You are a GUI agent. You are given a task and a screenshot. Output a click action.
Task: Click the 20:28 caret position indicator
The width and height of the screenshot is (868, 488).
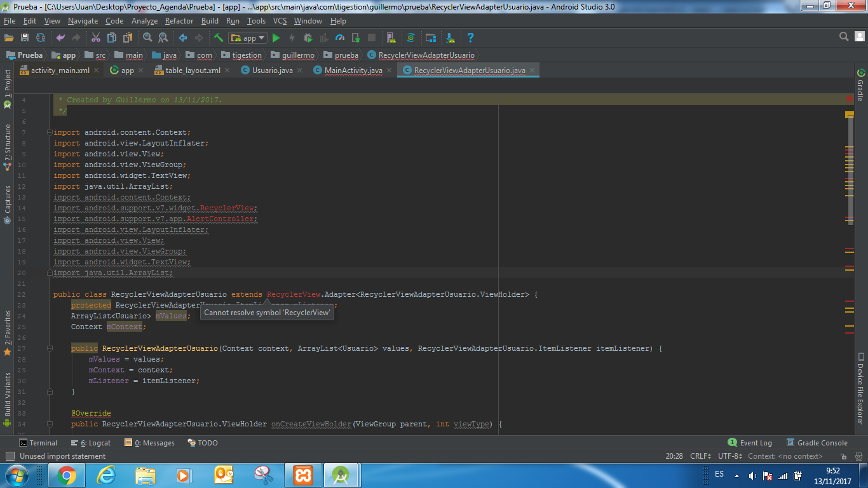click(674, 456)
